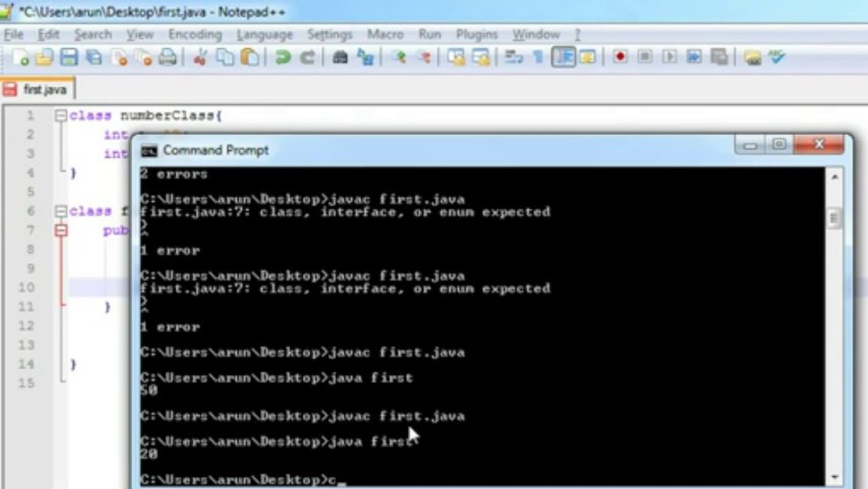Viewport: 868px width, 489px height.
Task: Click the Zoom Out icon
Action: point(423,58)
